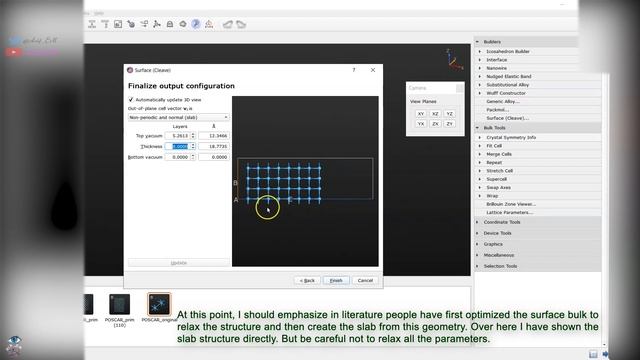This screenshot has height=360, width=640.
Task: Select the ZX view plane
Action: click(x=435, y=124)
